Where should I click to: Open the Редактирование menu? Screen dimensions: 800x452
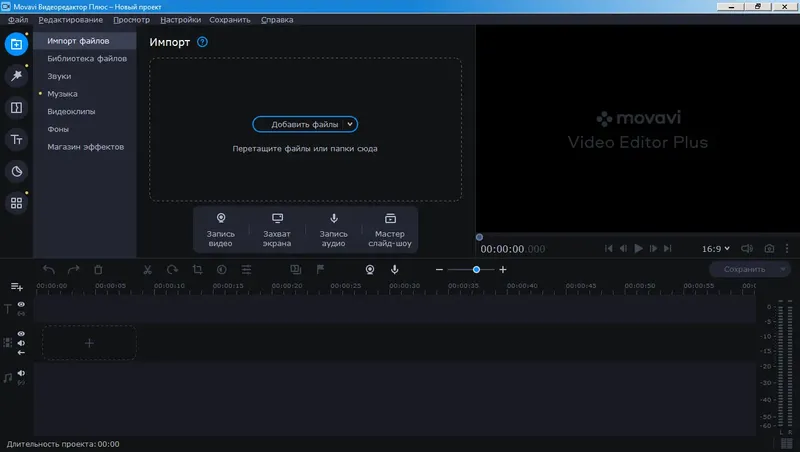pyautogui.click(x=70, y=20)
